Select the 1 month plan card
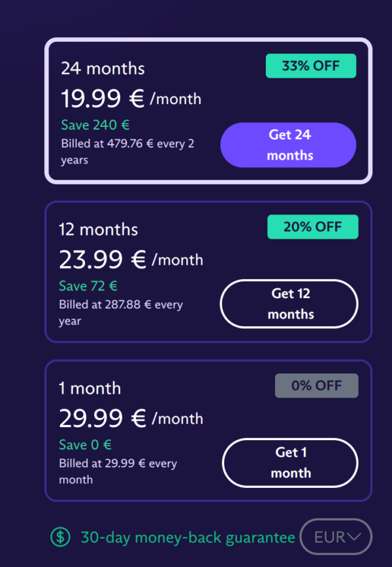This screenshot has width=392, height=567. (208, 431)
